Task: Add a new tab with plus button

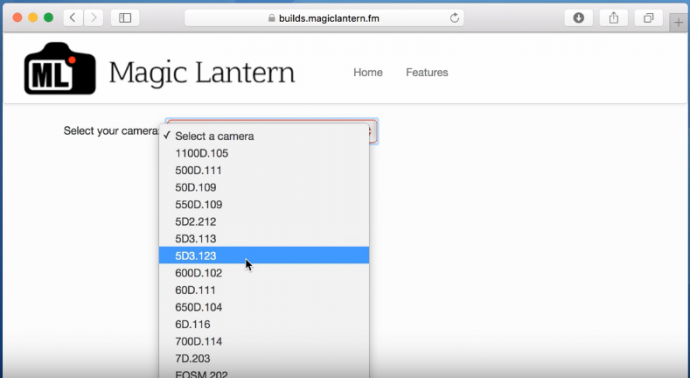Action: tap(679, 23)
